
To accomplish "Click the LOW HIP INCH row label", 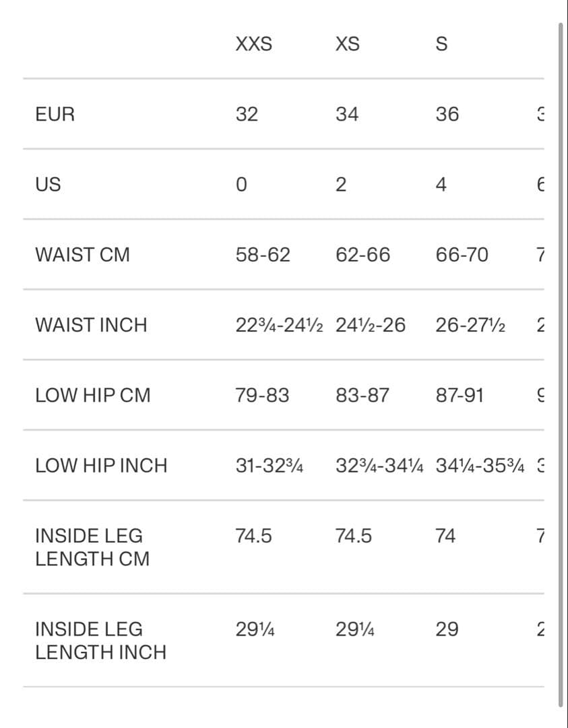I will (x=101, y=465).
